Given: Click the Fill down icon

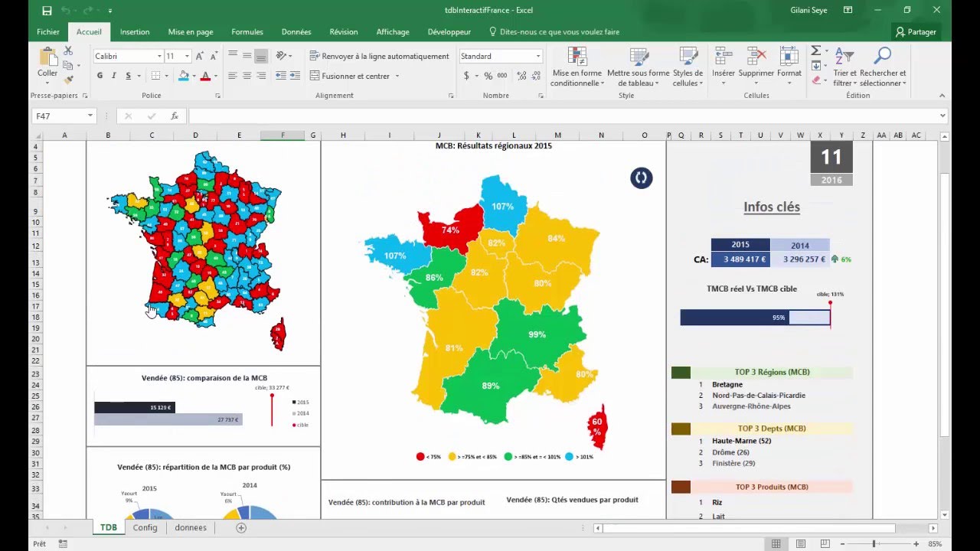Looking at the screenshot, I should 815,65.
